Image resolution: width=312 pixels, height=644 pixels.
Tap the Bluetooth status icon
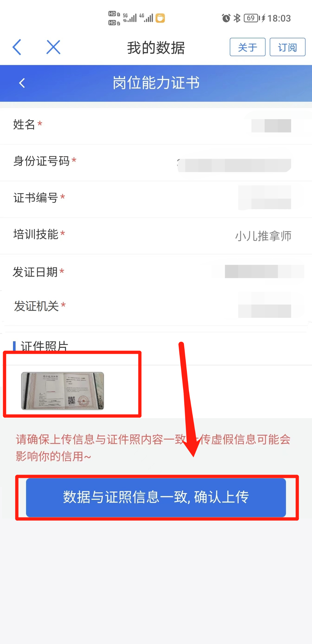pos(237,18)
